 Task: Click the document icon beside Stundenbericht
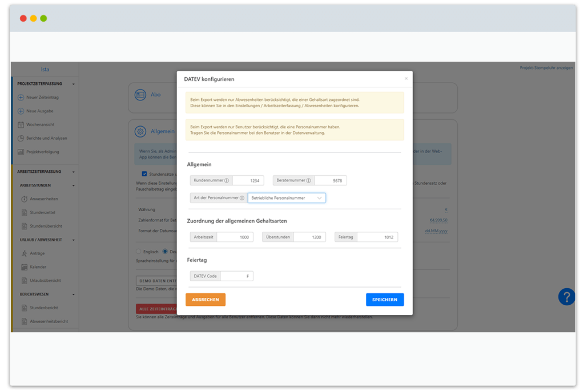pos(25,308)
